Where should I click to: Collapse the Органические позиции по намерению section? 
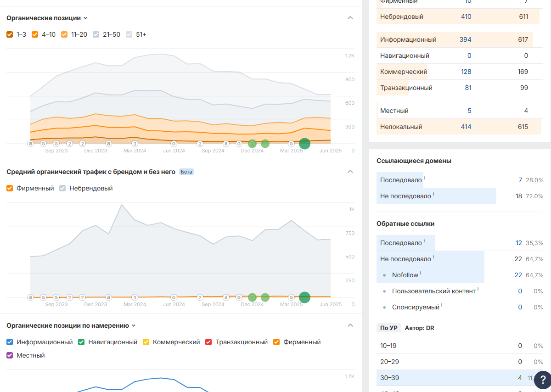tap(350, 325)
